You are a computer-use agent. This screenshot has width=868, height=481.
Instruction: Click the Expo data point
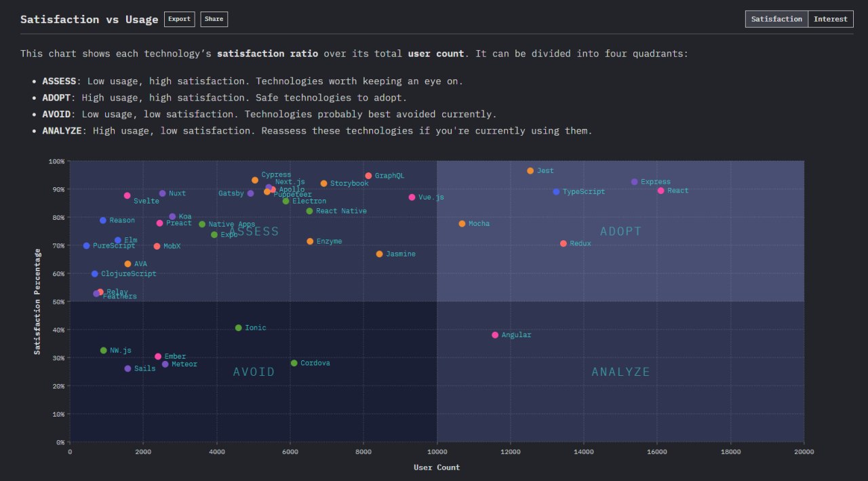[214, 235]
